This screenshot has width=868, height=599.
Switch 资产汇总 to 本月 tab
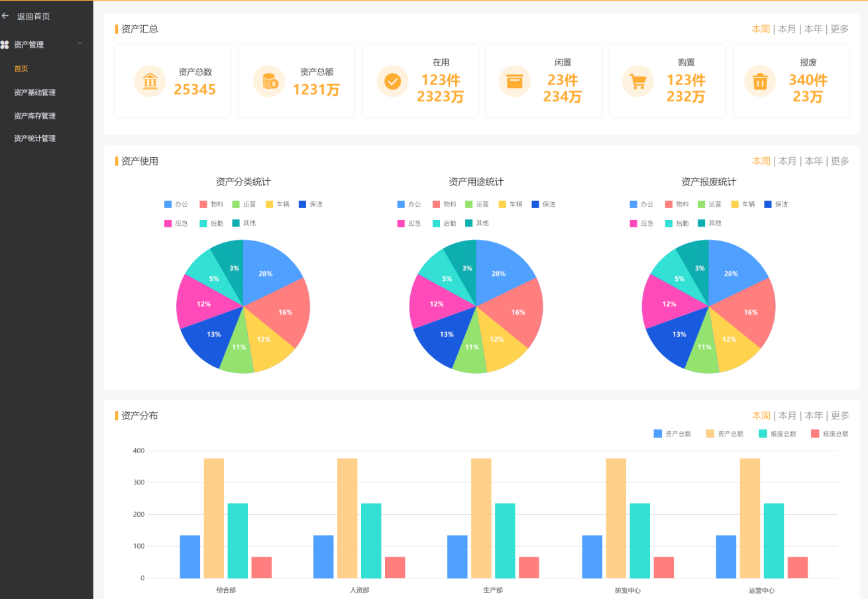(787, 29)
